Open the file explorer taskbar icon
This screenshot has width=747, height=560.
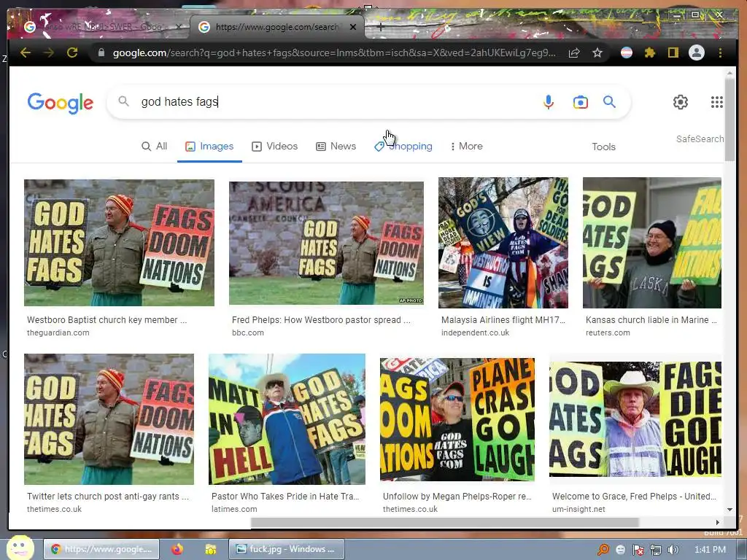210,549
